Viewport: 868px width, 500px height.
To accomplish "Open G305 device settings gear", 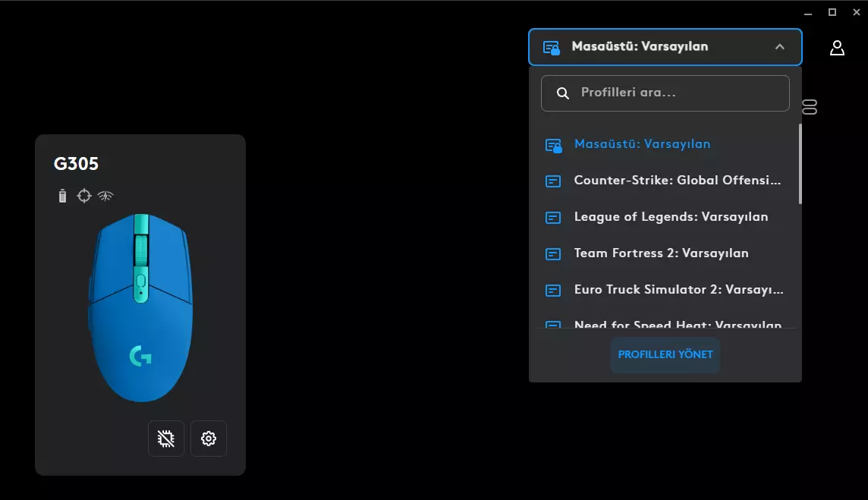I will pyautogui.click(x=209, y=439).
